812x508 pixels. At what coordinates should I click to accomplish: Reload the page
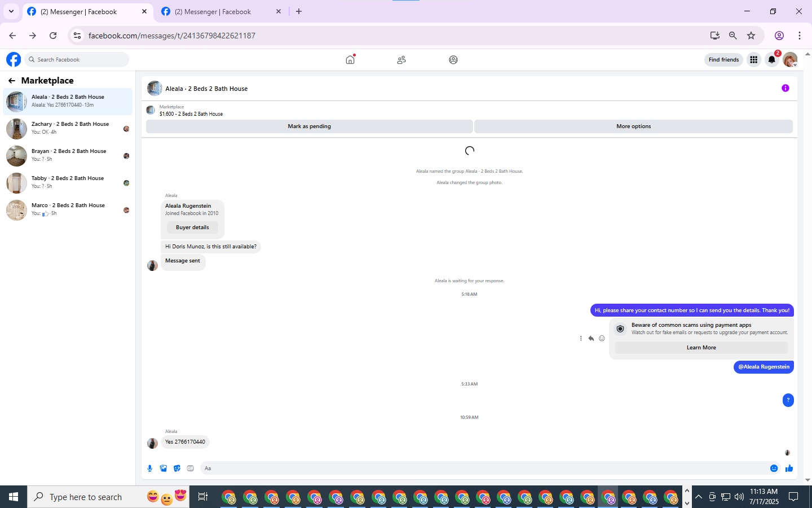53,36
